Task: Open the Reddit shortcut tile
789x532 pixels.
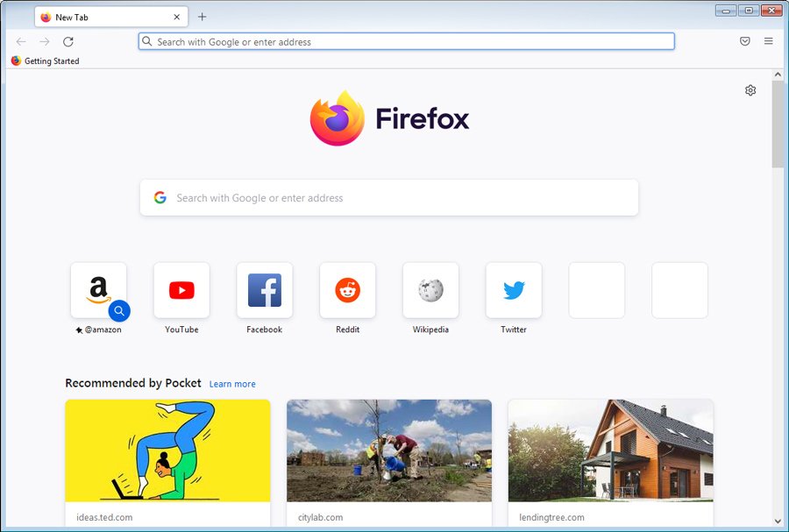Action: (347, 289)
